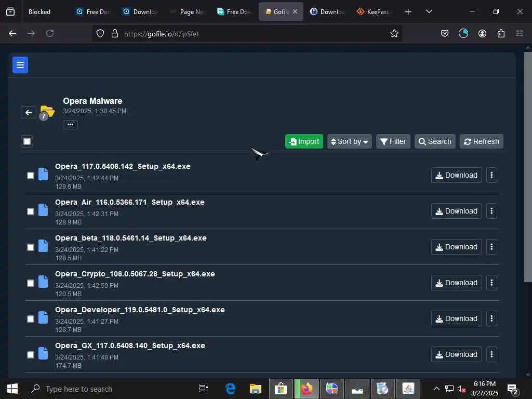The image size is (532, 399).
Task: Close the Gofile tab
Action: click(x=295, y=11)
